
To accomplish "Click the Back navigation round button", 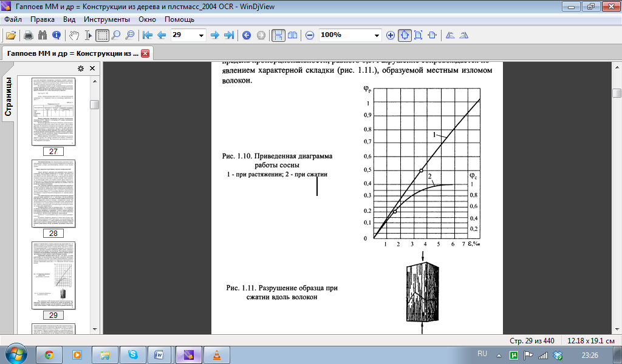I will point(247,35).
